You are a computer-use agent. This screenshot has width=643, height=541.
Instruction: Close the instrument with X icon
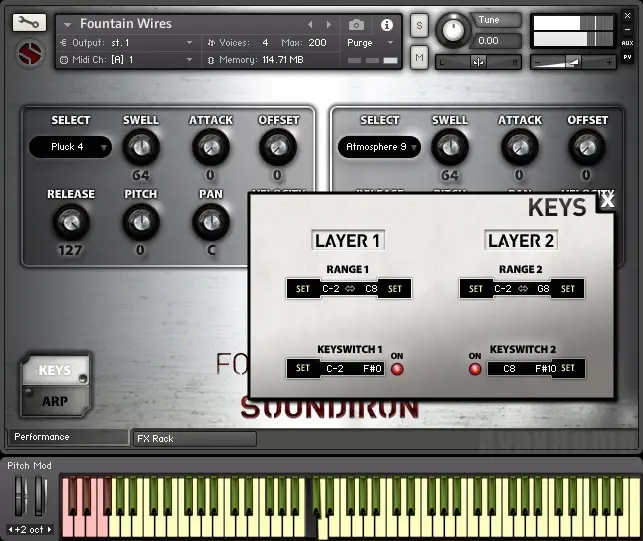[x=627, y=16]
